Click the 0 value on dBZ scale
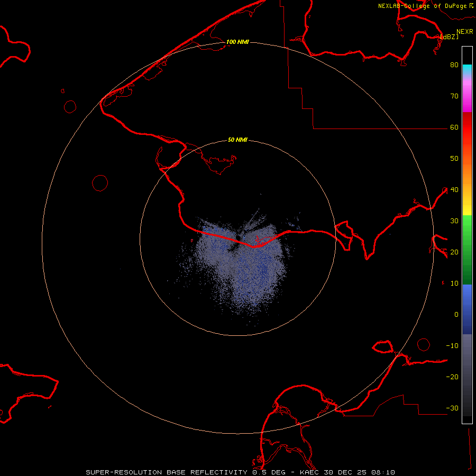Screen dimensions: 476x476 pyautogui.click(x=456, y=315)
